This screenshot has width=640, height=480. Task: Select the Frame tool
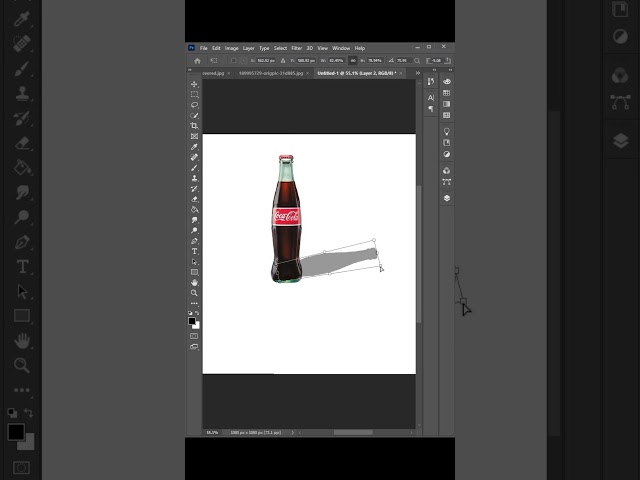[194, 136]
